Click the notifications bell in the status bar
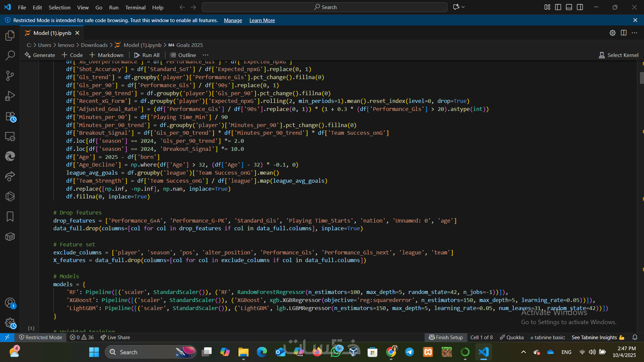This screenshot has height=362, width=644. click(x=635, y=338)
